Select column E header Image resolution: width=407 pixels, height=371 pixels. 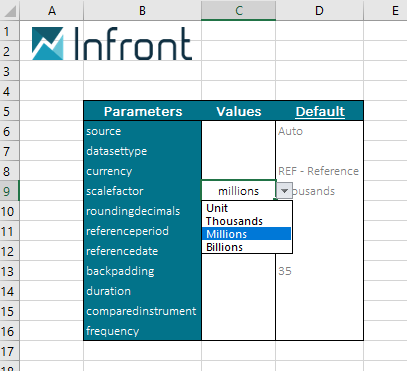[386, 10]
